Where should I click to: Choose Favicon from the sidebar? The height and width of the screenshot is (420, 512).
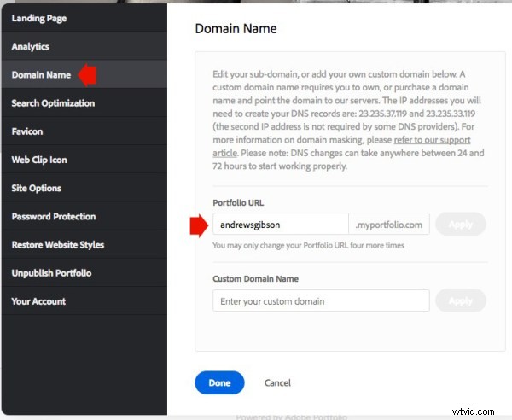pos(27,131)
